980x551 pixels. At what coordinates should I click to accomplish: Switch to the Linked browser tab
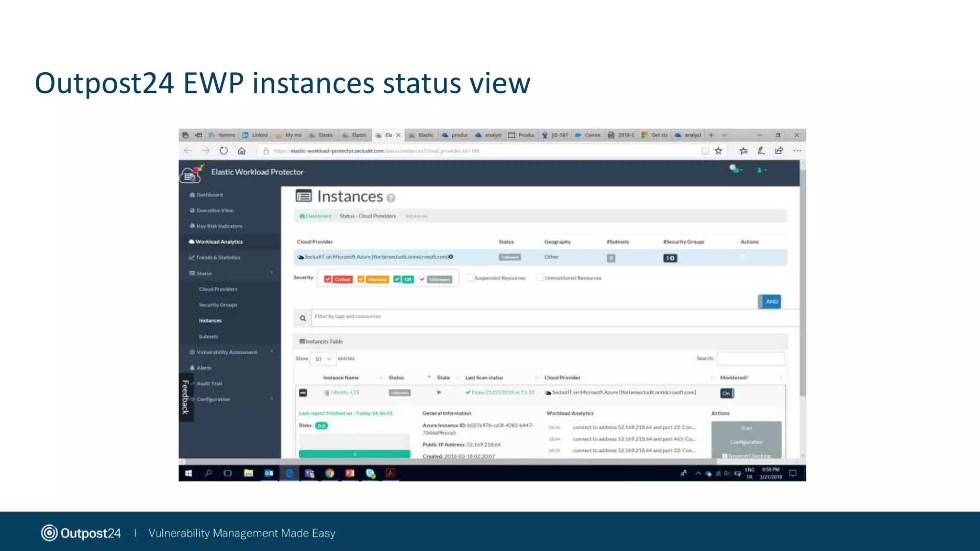pyautogui.click(x=256, y=135)
